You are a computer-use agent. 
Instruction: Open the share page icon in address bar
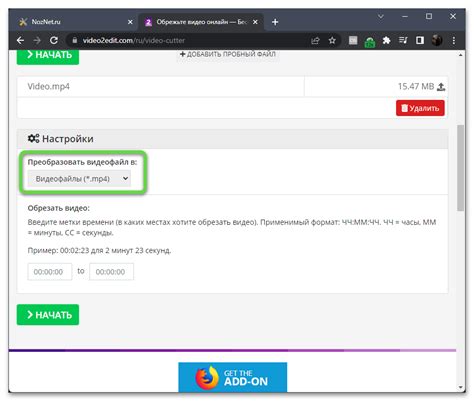[x=315, y=41]
